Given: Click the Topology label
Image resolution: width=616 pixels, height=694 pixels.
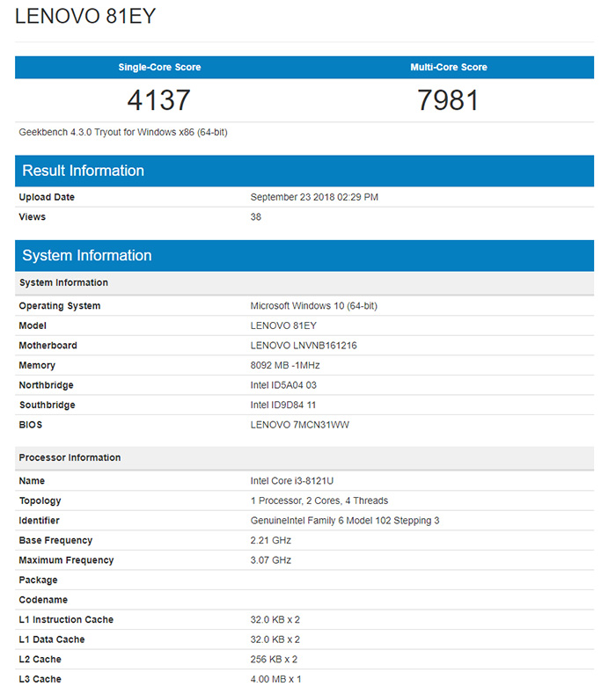Looking at the screenshot, I should coord(40,501).
